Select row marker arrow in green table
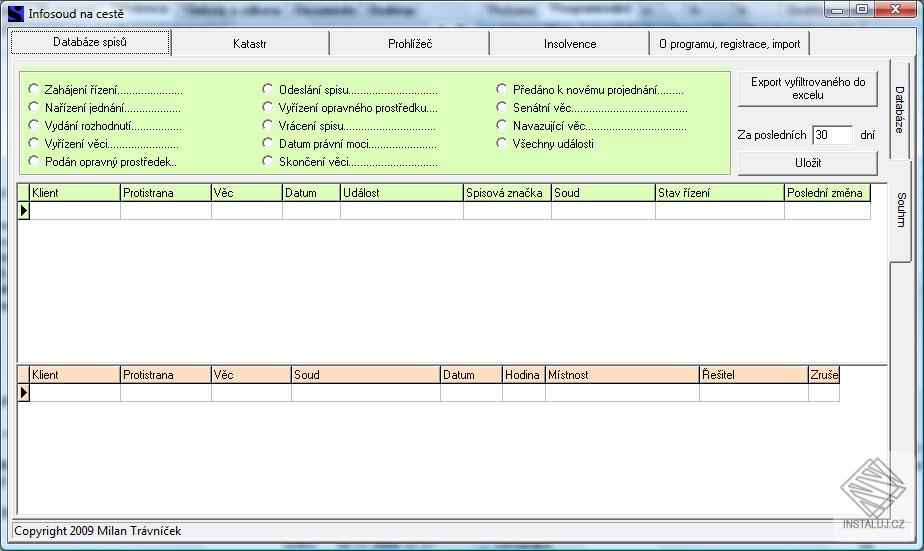The image size is (924, 551). (24, 210)
